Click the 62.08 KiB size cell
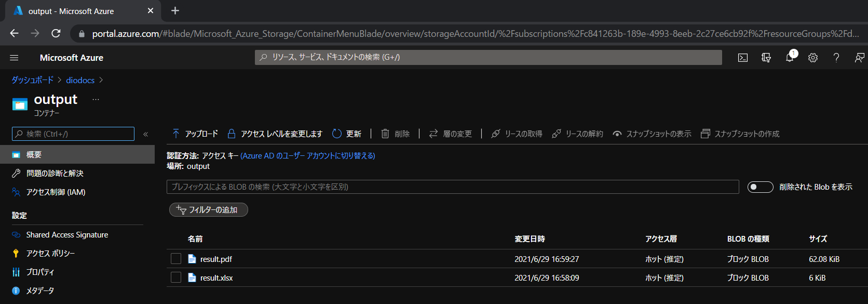Image resolution: width=868 pixels, height=304 pixels. point(824,259)
